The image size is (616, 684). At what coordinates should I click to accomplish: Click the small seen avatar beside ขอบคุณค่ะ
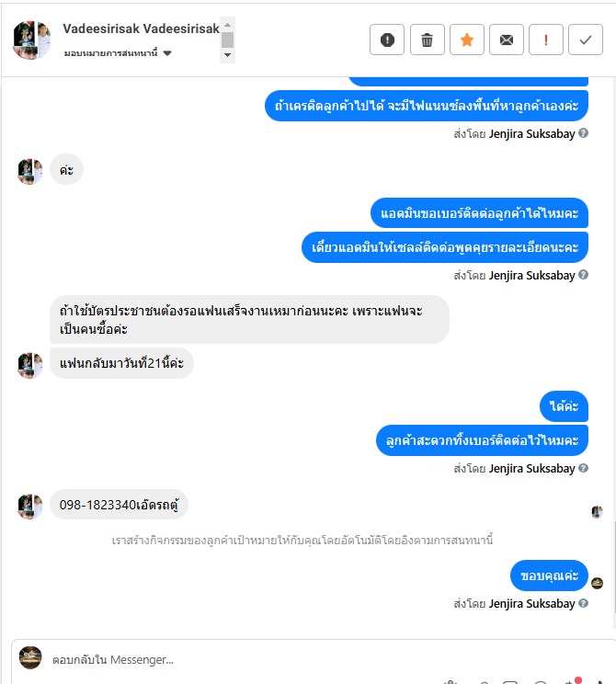pos(597,583)
